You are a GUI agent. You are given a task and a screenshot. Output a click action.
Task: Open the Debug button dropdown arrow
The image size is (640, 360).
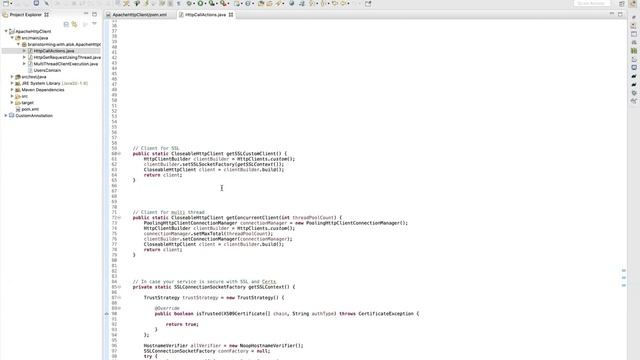click(194, 4)
